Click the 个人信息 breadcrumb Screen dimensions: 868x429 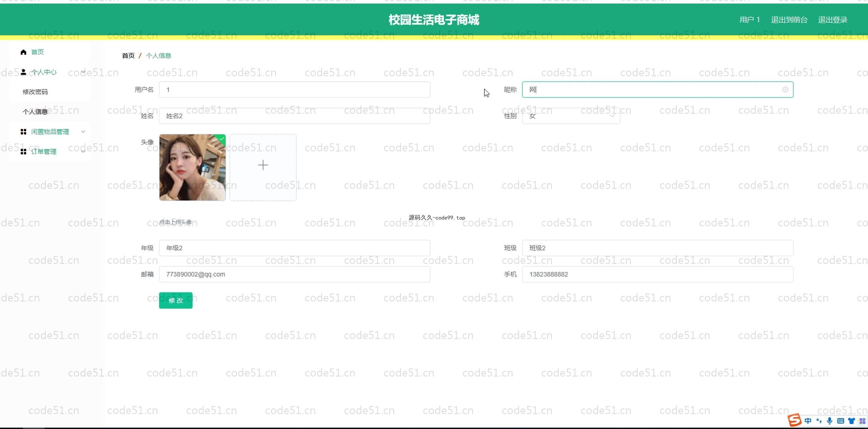pos(158,56)
